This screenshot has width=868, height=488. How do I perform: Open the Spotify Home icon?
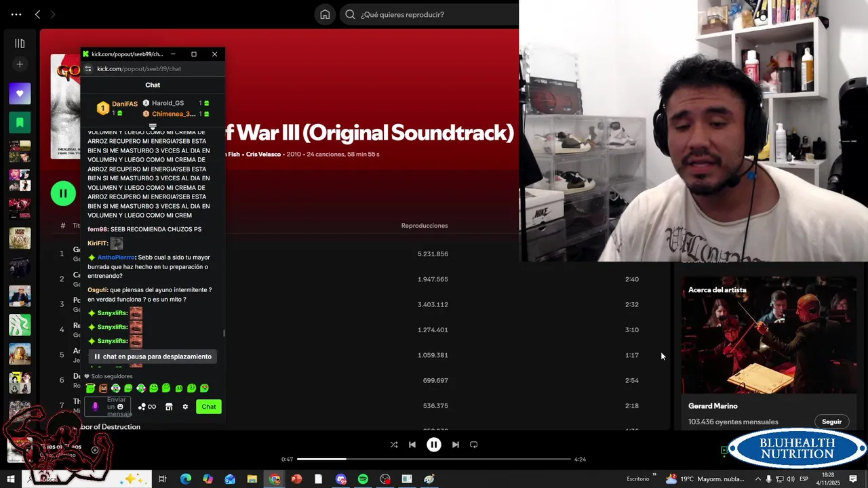[325, 14]
